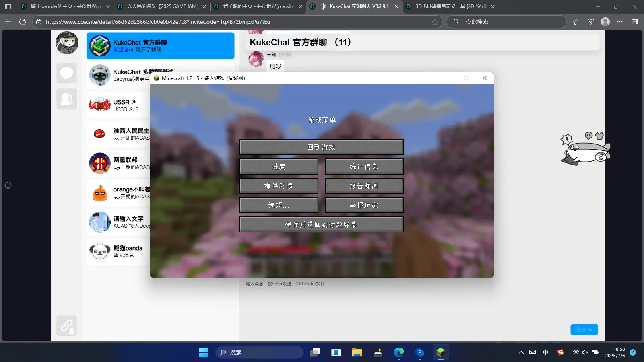Switch to 鉴士sworder的主页 tab

point(66,6)
